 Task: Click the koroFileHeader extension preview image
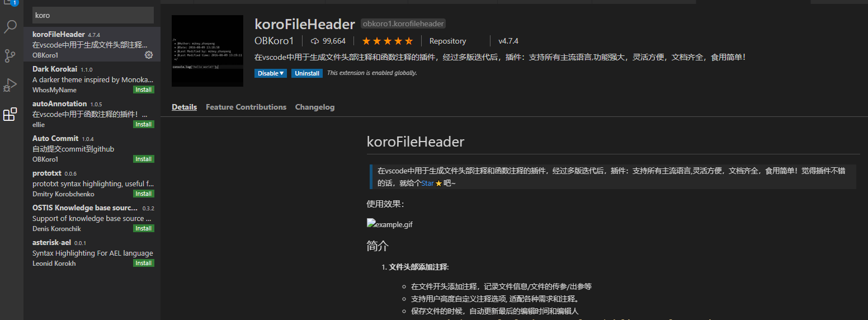click(x=207, y=51)
